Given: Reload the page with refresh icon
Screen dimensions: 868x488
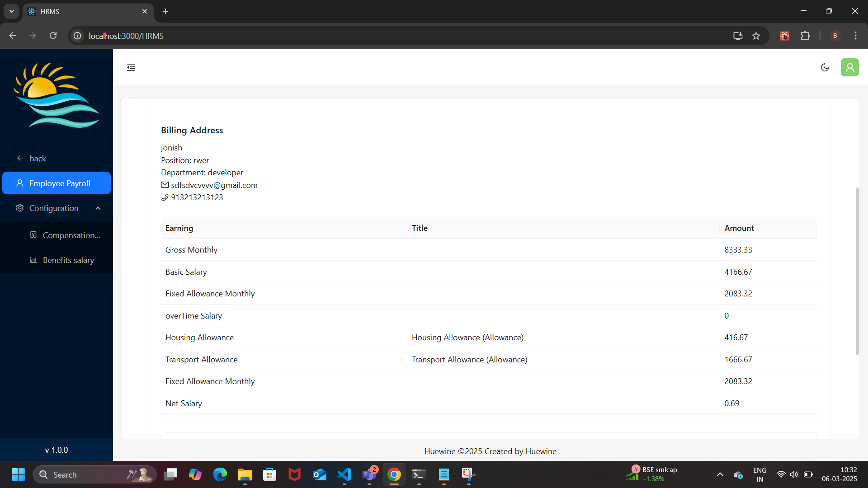Looking at the screenshot, I should click(x=53, y=36).
